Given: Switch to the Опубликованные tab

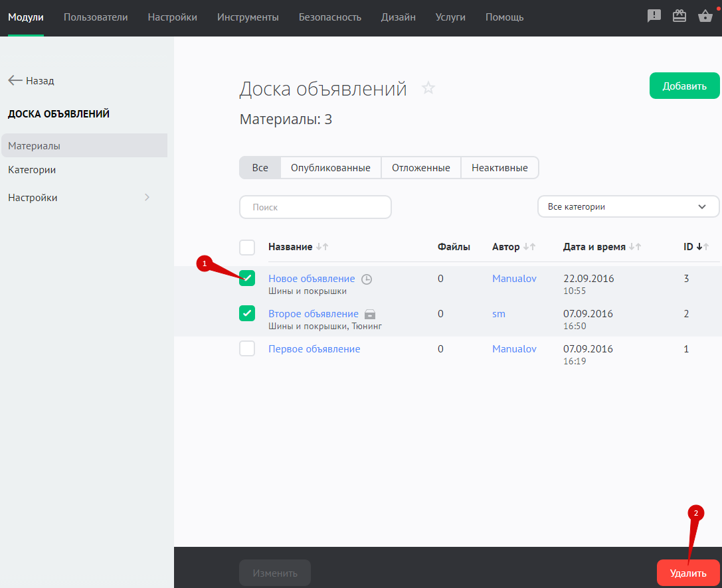Looking at the screenshot, I should 330,168.
